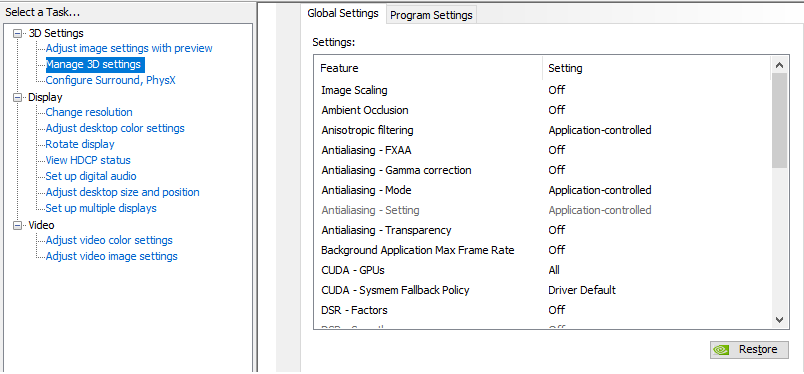Open Adjust image settings with preview

coord(129,48)
